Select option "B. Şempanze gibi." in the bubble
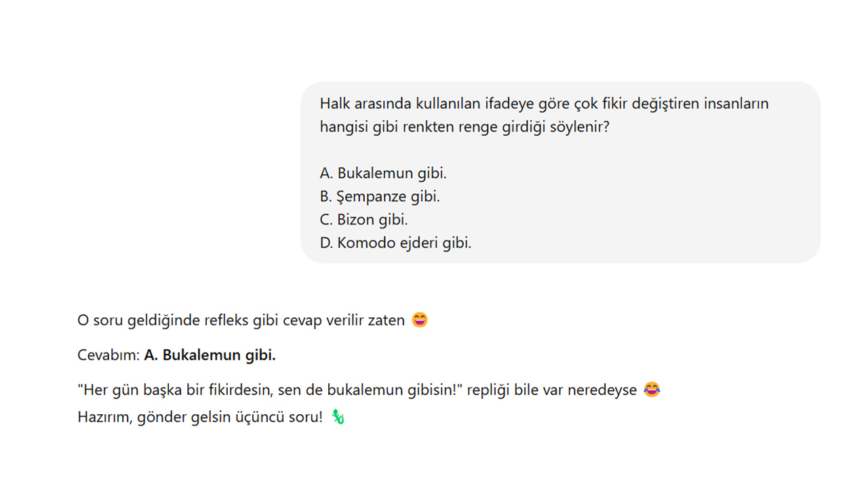868x488 pixels. pyautogui.click(x=380, y=197)
